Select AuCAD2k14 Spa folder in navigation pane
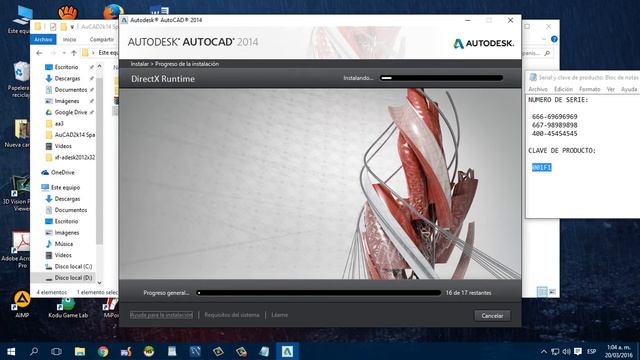Screen dimensions: 640x360 click(x=75, y=135)
